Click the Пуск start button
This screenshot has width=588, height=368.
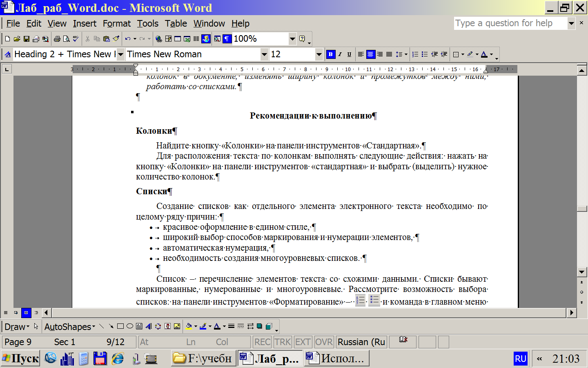coord(20,359)
